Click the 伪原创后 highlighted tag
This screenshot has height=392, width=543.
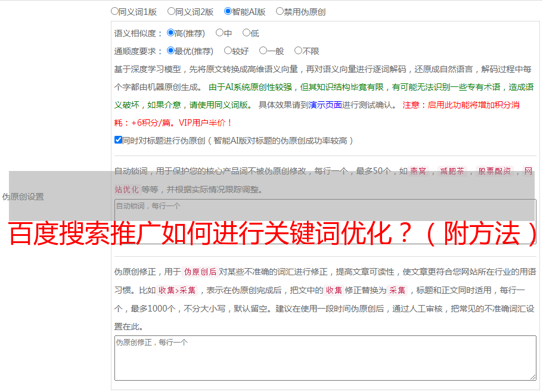(200, 272)
